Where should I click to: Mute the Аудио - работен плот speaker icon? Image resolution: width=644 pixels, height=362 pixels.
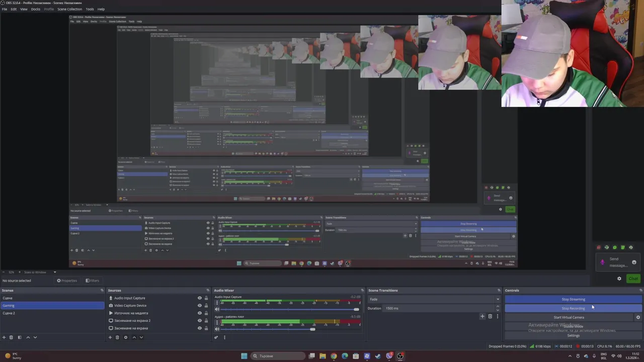[x=217, y=329]
